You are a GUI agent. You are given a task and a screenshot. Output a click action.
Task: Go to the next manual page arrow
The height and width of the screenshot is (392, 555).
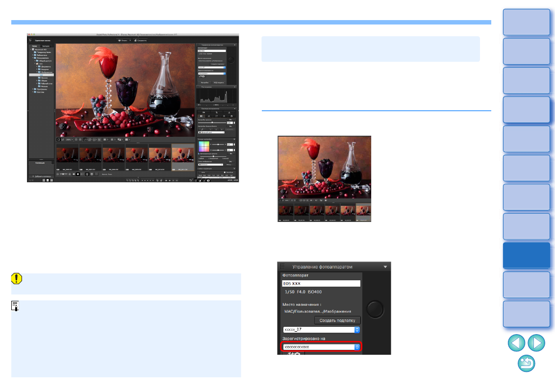tap(536, 343)
